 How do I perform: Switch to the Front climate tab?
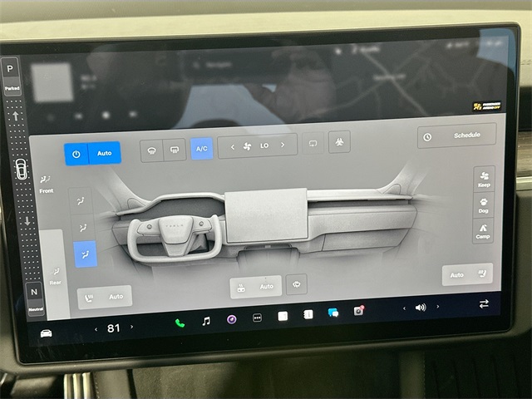pos(46,183)
